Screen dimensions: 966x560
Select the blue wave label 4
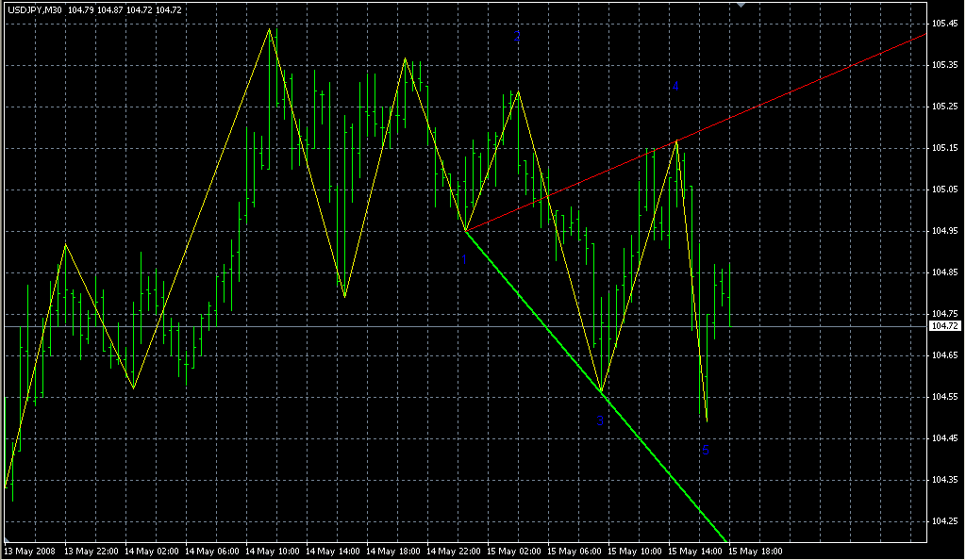point(675,87)
